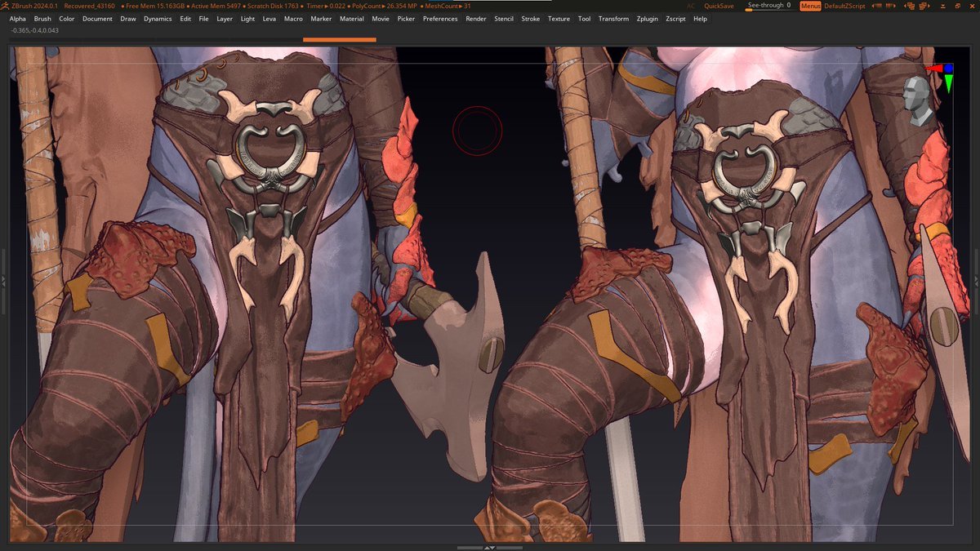Viewport: 980px width, 551px height.
Task: Adjust the See-through slider
Action: 767,7
